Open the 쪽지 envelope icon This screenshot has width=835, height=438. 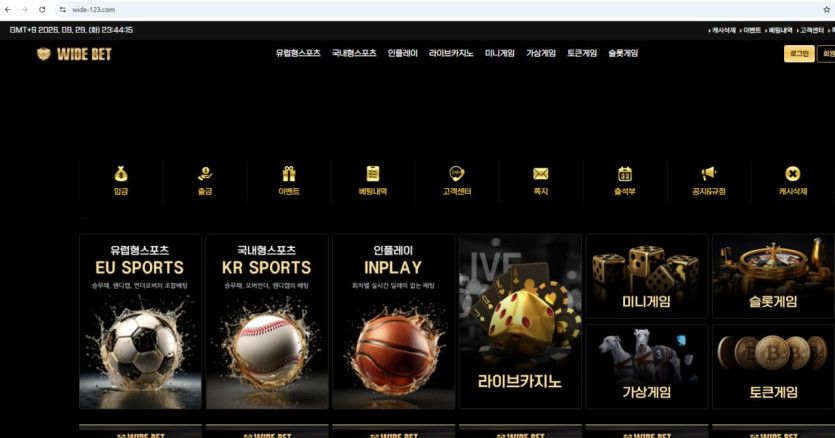(541, 174)
